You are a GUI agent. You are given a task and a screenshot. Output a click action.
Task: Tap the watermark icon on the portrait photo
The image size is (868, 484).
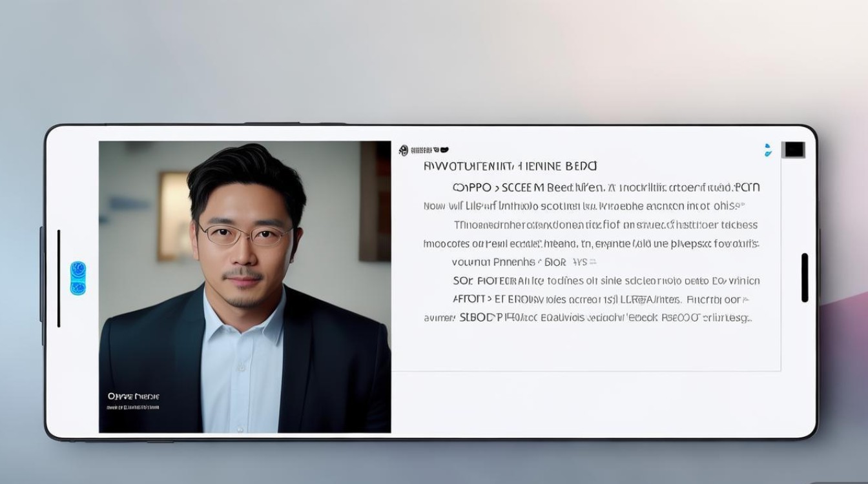(x=132, y=400)
